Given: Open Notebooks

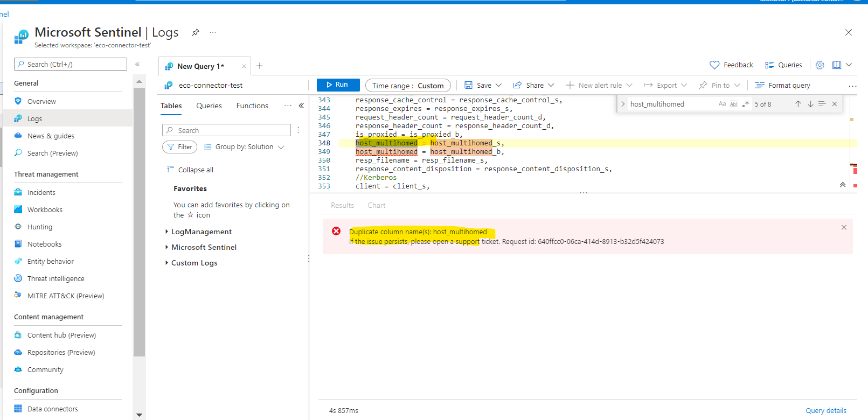Looking at the screenshot, I should 44,244.
